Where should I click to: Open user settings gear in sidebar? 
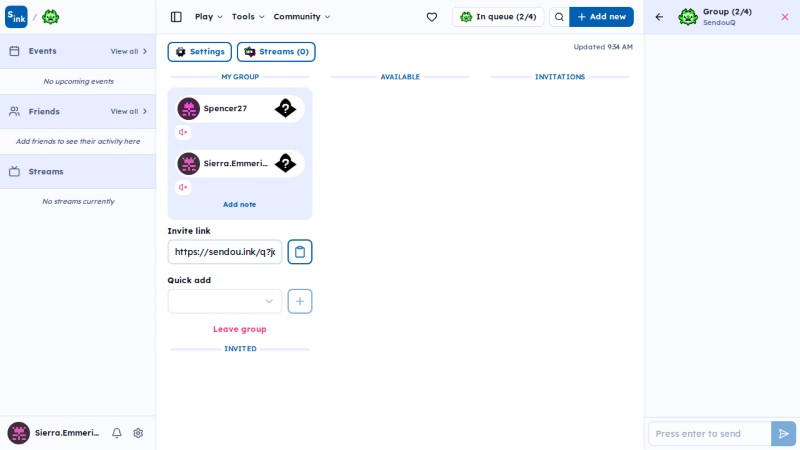pyautogui.click(x=138, y=433)
